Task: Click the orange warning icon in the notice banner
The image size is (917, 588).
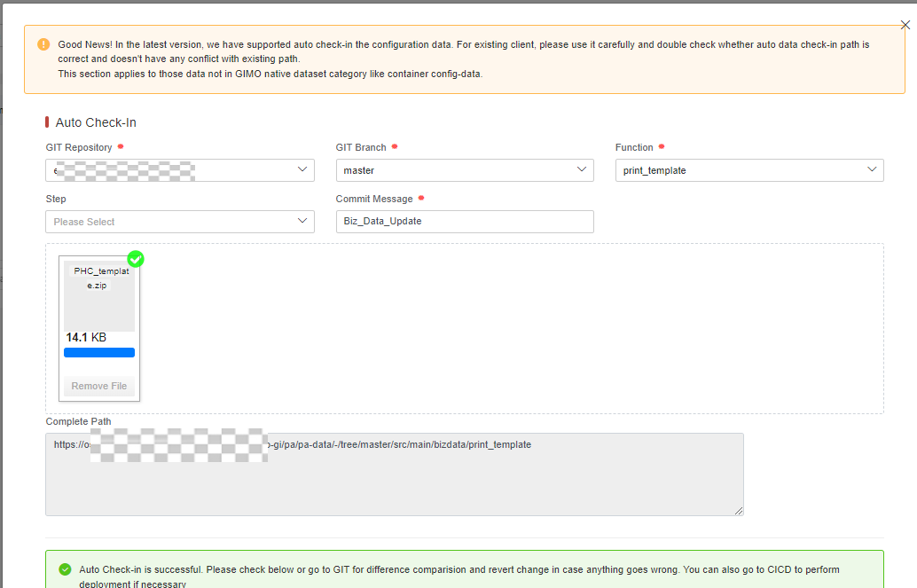Action: coord(43,44)
